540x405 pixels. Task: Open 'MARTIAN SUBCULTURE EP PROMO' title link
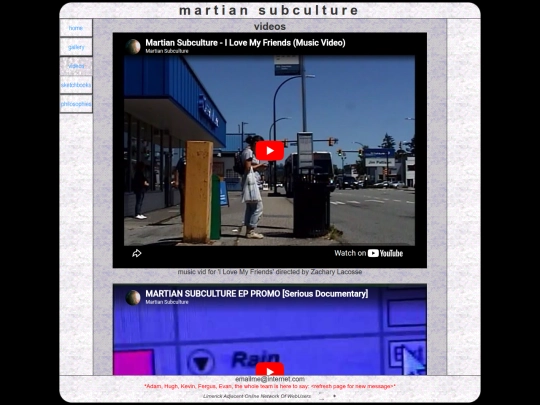click(257, 294)
